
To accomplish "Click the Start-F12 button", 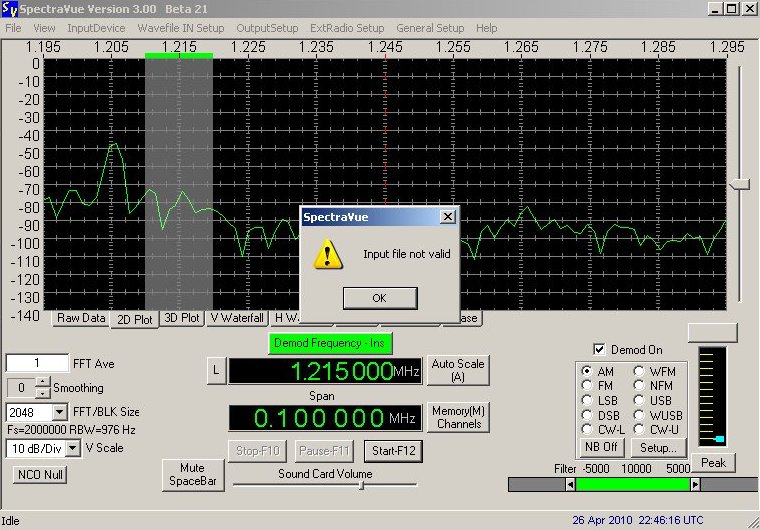I will pyautogui.click(x=394, y=451).
